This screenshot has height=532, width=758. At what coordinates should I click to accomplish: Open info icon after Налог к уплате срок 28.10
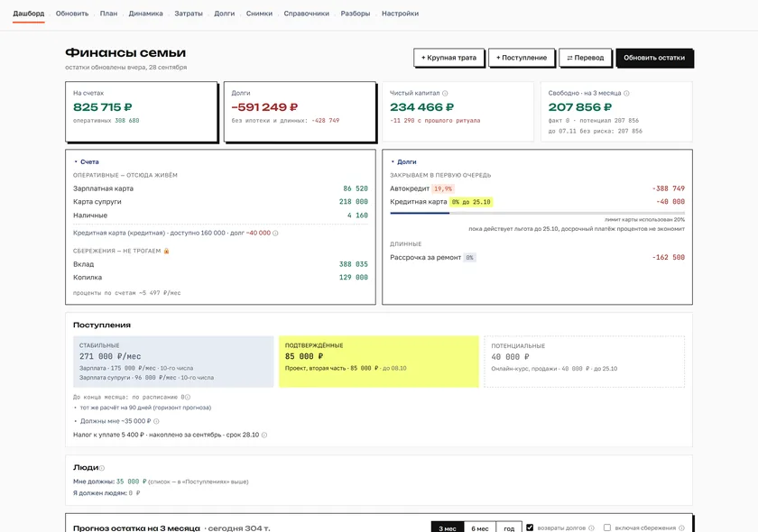pyautogui.click(x=263, y=435)
